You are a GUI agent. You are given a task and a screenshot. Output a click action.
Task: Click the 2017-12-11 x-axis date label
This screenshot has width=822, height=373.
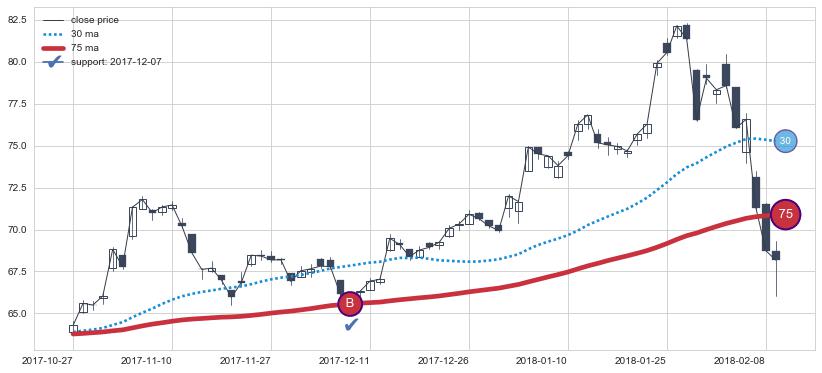pos(344,360)
